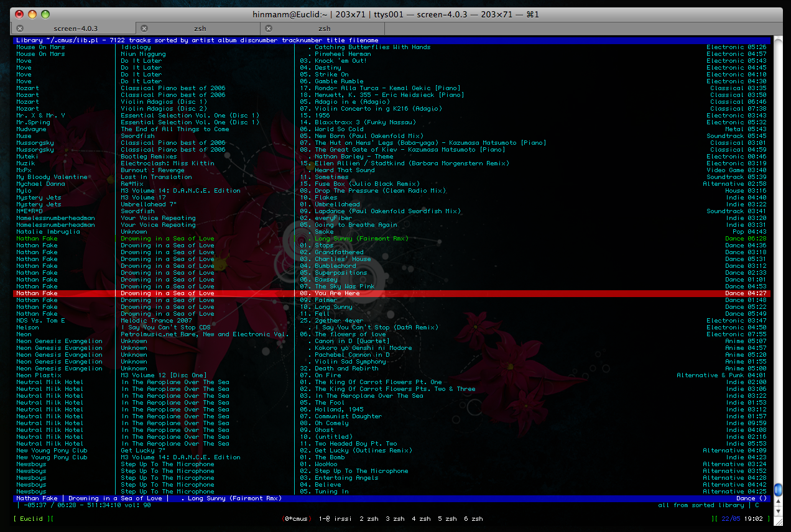Choose the Falmer track
The width and height of the screenshot is (791, 532).
coord(326,300)
